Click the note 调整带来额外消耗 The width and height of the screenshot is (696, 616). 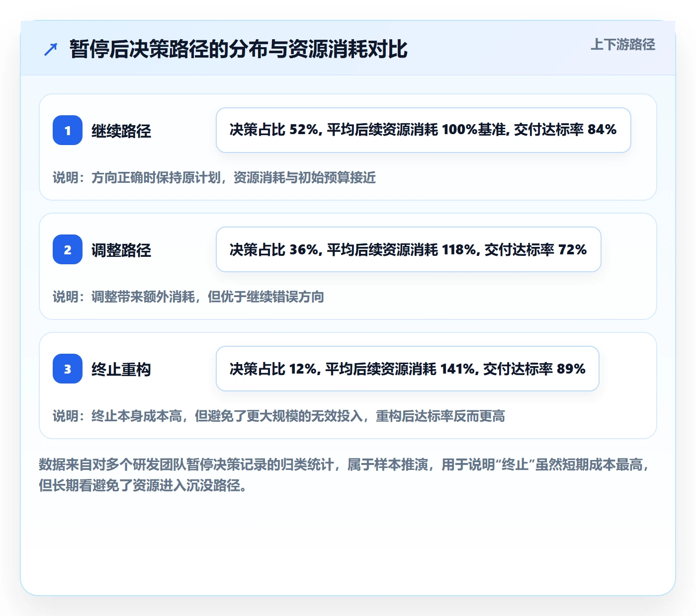(x=188, y=297)
